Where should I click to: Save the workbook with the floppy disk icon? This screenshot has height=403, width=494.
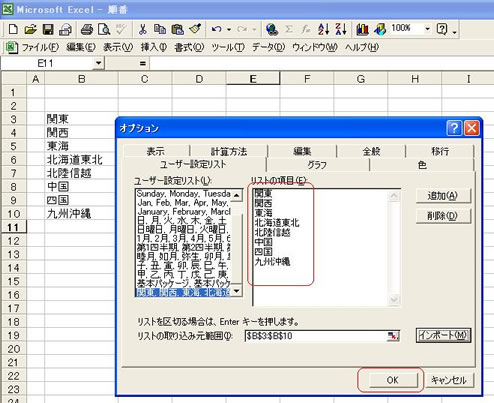[x=48, y=29]
